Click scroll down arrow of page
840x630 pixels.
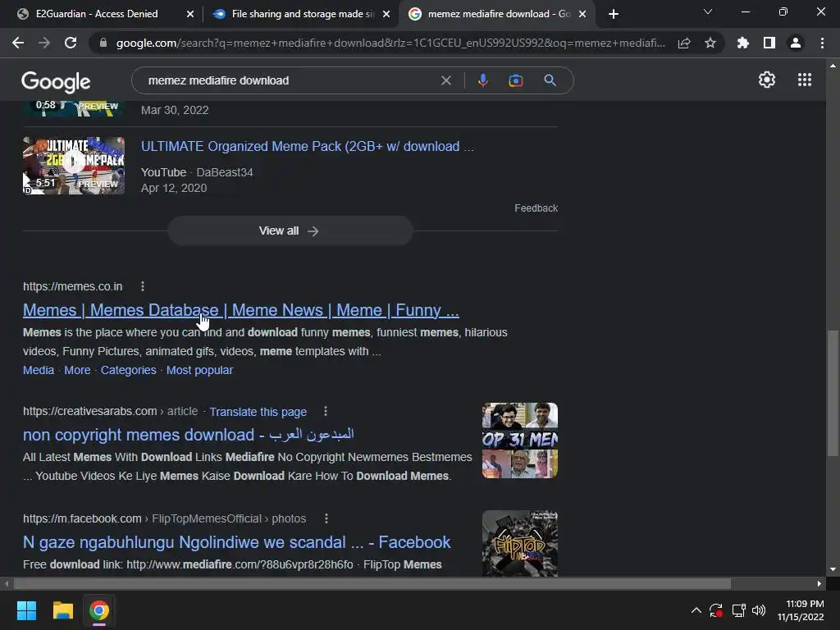point(833,569)
